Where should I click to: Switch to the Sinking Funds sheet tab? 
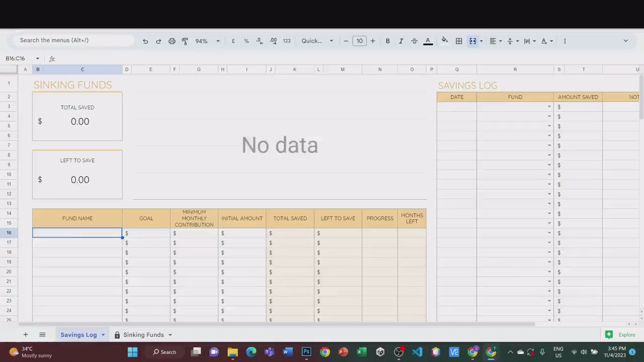point(143,335)
